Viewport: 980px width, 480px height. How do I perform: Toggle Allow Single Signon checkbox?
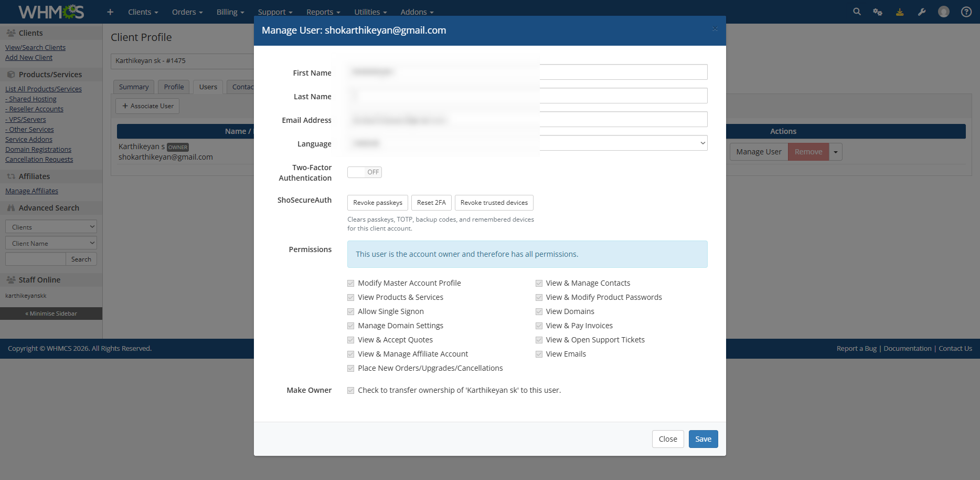pyautogui.click(x=350, y=311)
